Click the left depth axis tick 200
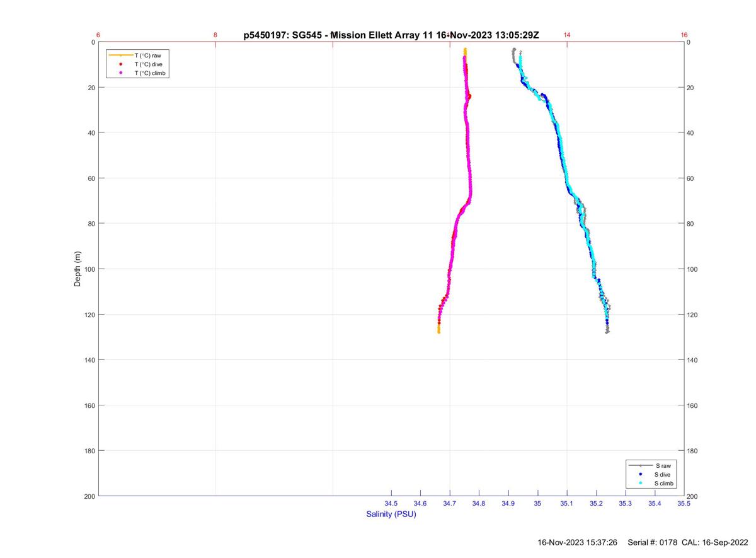The image size is (756, 558). pyautogui.click(x=89, y=496)
